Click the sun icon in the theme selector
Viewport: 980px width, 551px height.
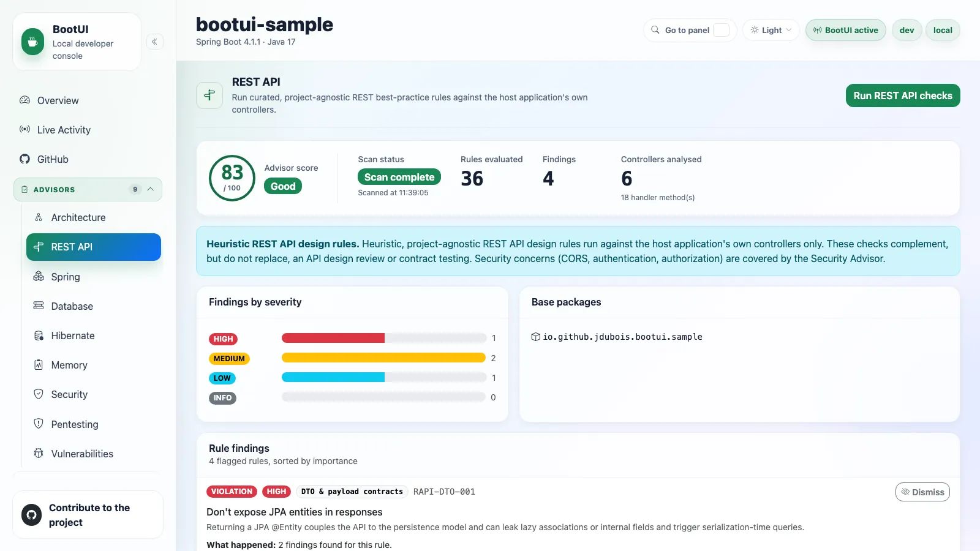point(755,30)
